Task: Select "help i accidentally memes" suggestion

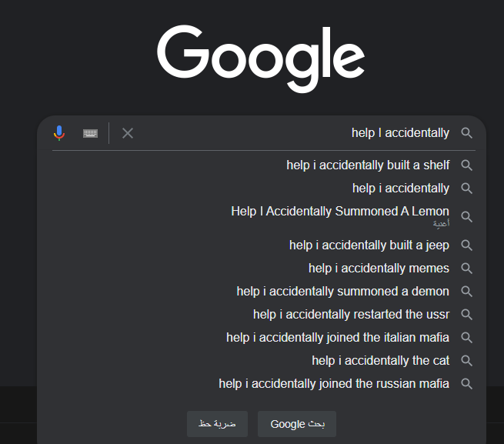Action: click(x=379, y=269)
